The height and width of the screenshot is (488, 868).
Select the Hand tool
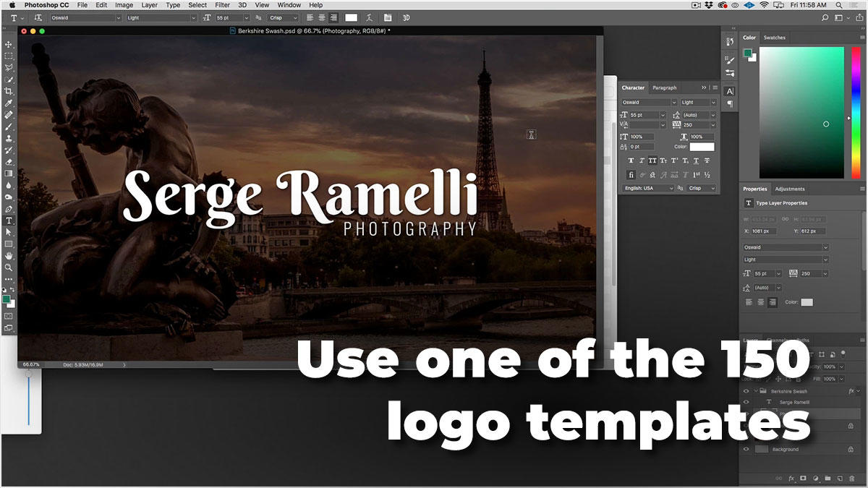pos(9,255)
